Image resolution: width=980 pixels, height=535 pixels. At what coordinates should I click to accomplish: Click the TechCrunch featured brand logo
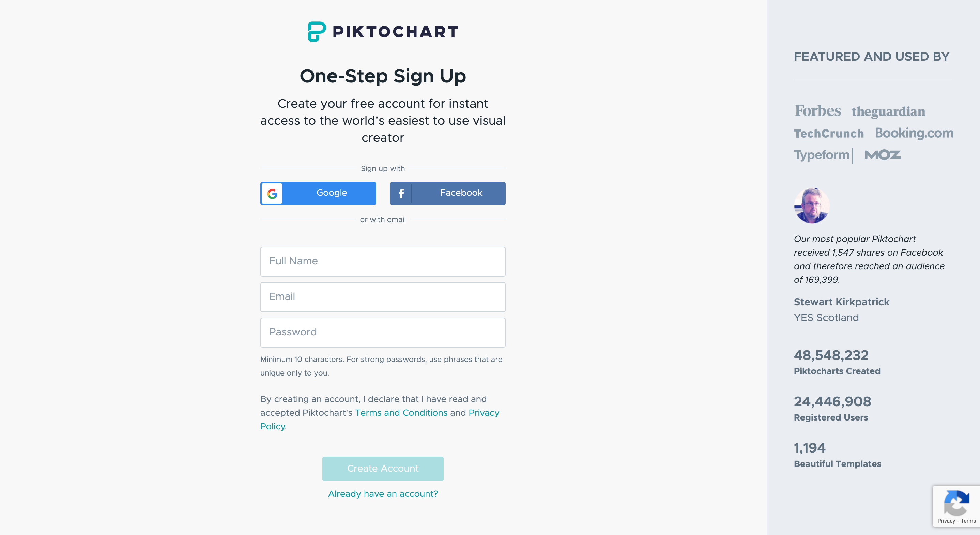[828, 133]
